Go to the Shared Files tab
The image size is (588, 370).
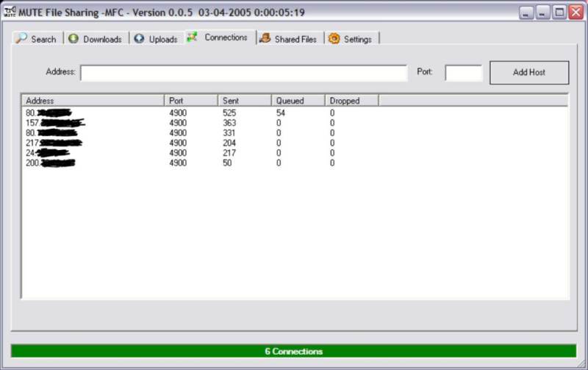point(290,39)
